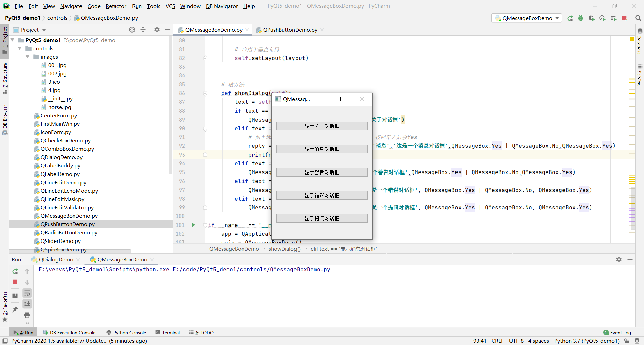Locate the current file with the crosshair icon
Screen dimensions: 644x345
pyautogui.click(x=132, y=30)
